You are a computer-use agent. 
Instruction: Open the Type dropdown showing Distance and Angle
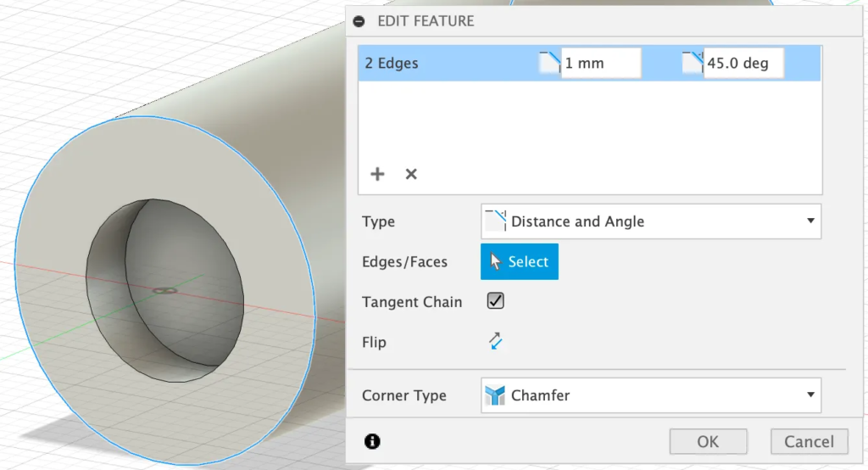tap(650, 221)
